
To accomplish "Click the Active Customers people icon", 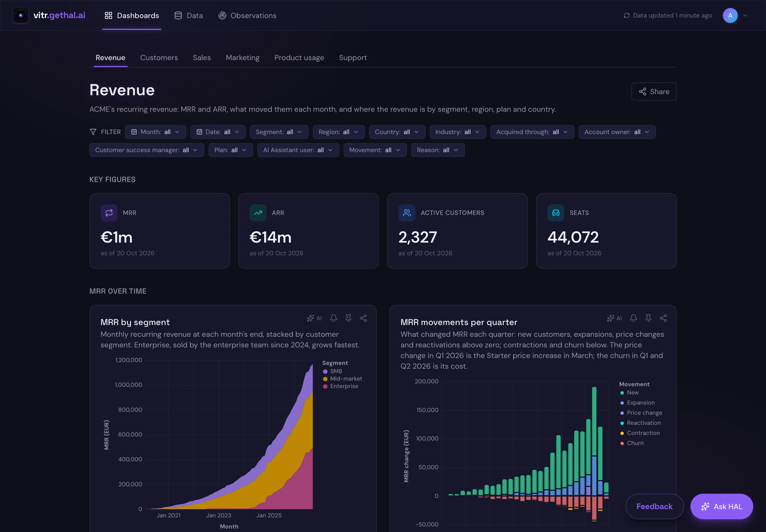I will coord(407,213).
